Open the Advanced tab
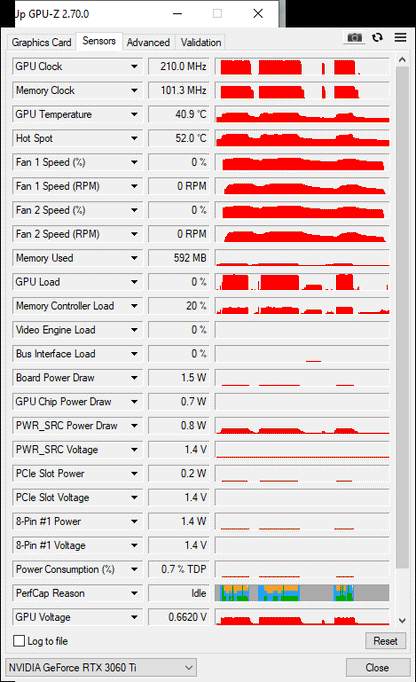 pos(148,43)
